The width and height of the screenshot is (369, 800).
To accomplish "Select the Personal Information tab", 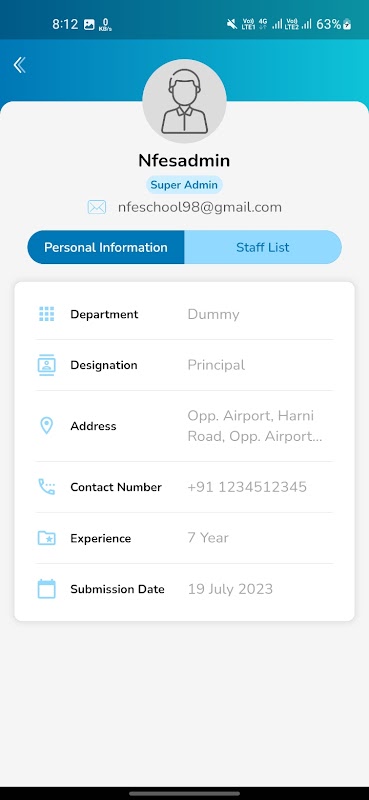I will pos(106,247).
